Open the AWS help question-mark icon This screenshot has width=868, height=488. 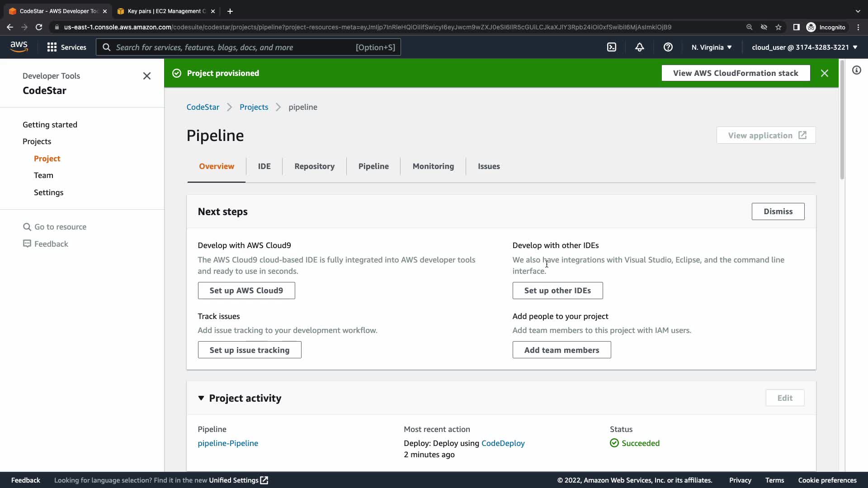point(668,47)
